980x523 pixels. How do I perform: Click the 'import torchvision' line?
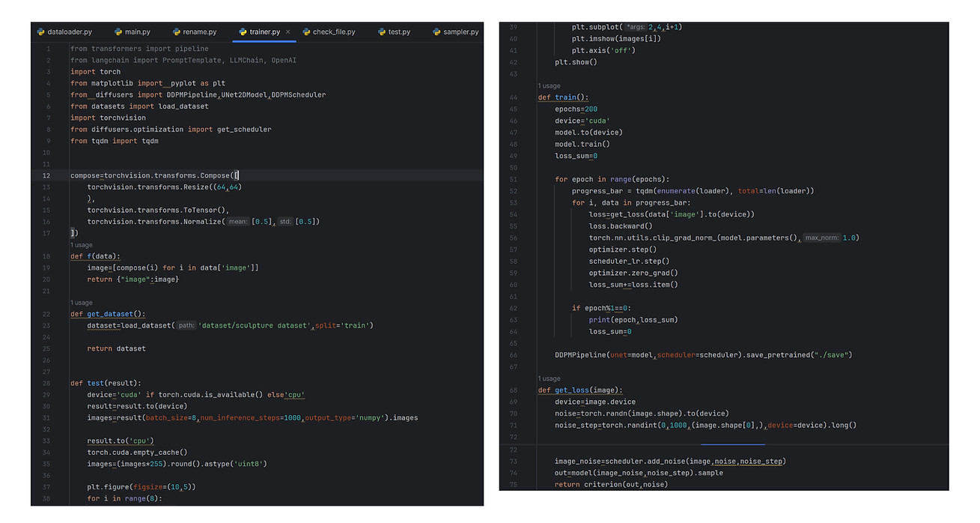(108, 118)
